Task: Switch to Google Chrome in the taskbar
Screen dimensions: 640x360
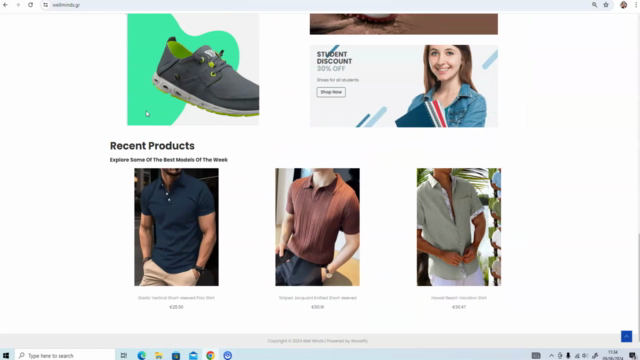Action: [210, 356]
